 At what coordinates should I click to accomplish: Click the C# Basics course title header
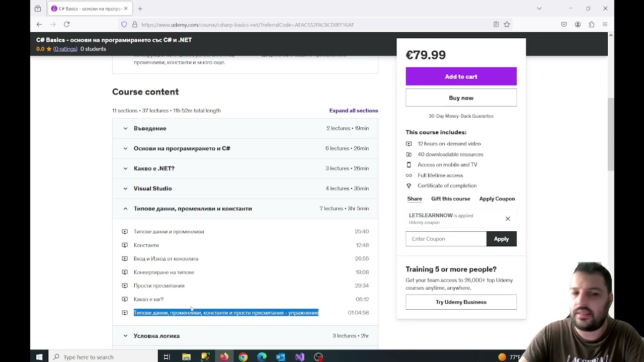tap(114, 40)
